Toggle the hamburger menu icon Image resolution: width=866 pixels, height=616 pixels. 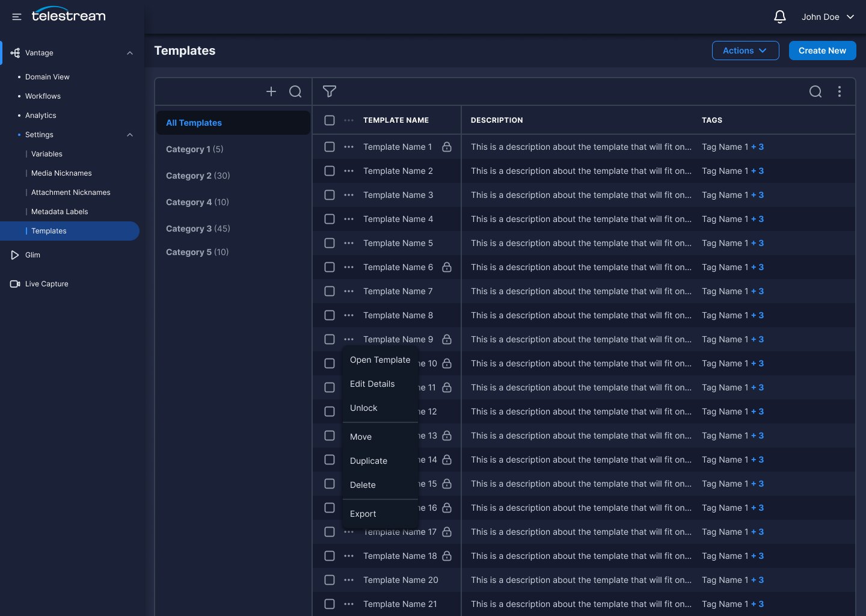pyautogui.click(x=17, y=17)
